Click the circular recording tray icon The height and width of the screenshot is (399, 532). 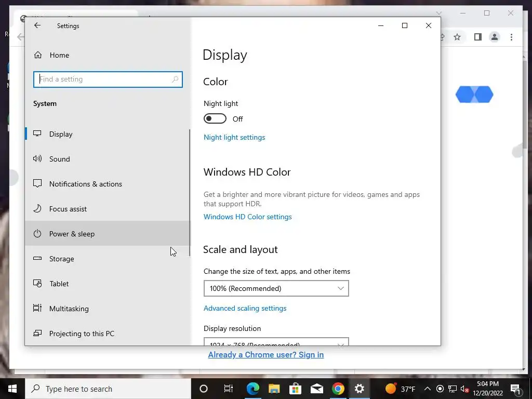[440, 389]
